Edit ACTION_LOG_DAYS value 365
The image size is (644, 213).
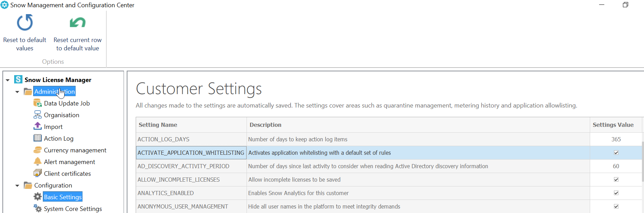[x=616, y=139]
